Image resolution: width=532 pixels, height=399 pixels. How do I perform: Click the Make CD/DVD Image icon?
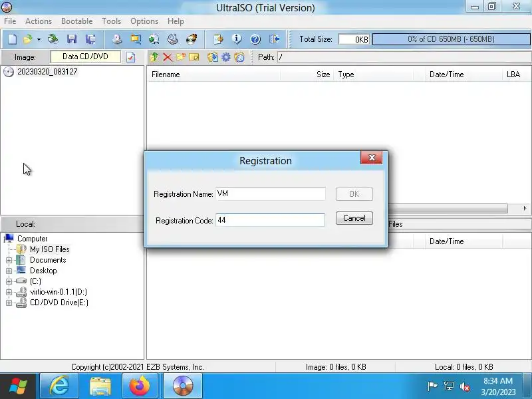(x=118, y=39)
